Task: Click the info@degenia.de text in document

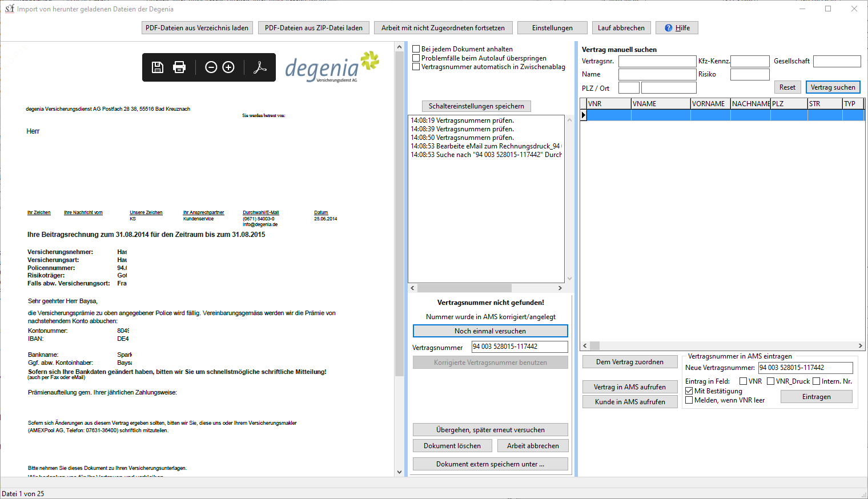Action: [260, 224]
